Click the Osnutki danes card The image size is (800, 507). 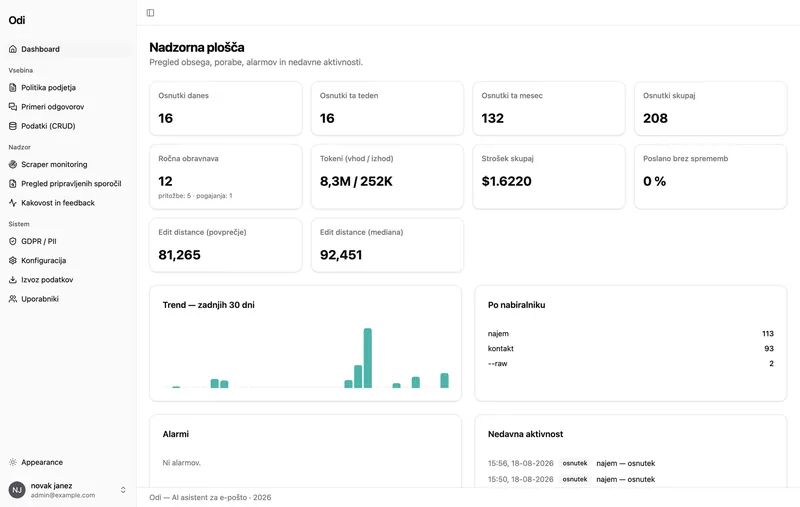click(226, 109)
